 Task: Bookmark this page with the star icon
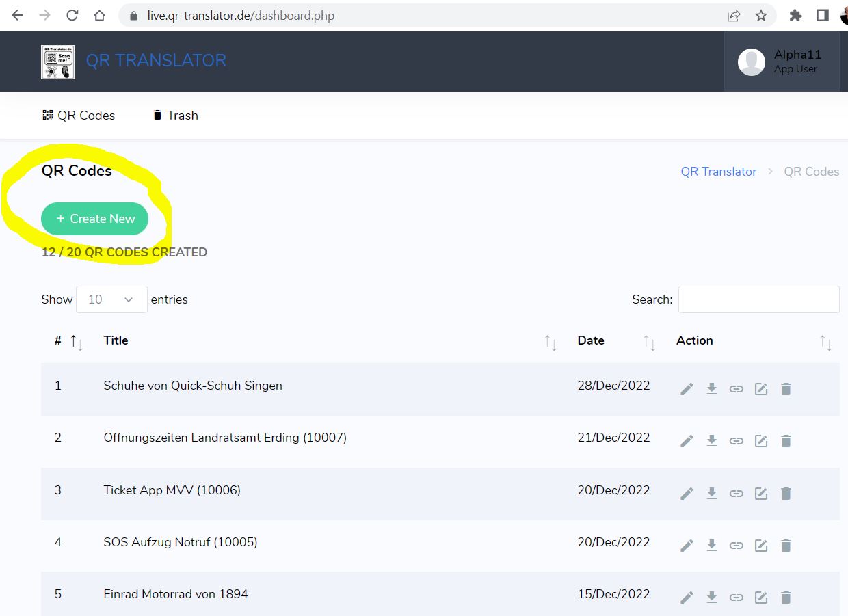[761, 15]
